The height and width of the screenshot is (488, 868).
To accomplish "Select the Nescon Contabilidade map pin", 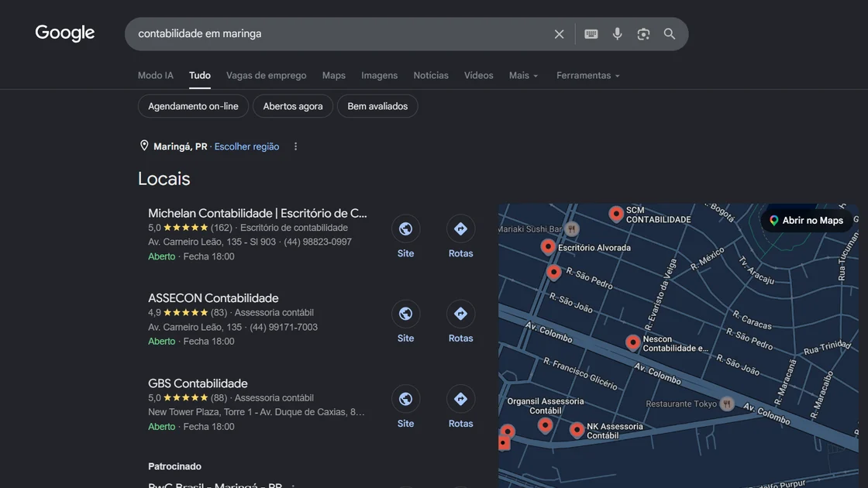I will 632,342.
